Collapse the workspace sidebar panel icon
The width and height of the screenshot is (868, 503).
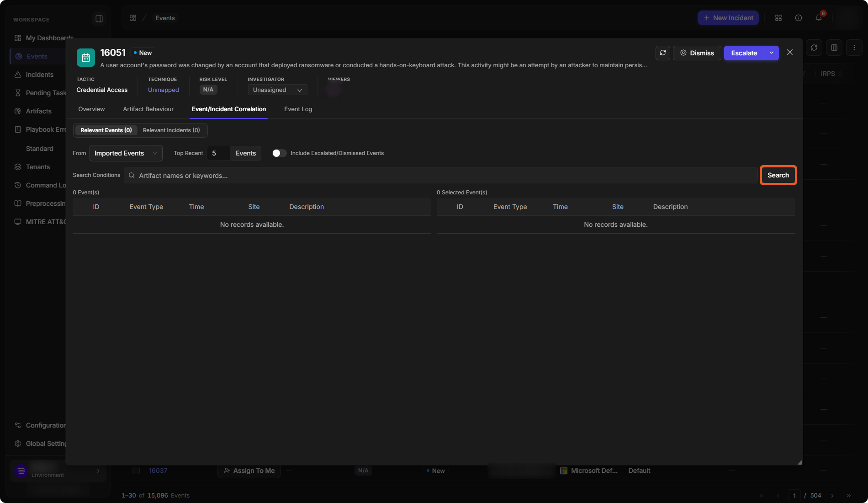pos(99,19)
